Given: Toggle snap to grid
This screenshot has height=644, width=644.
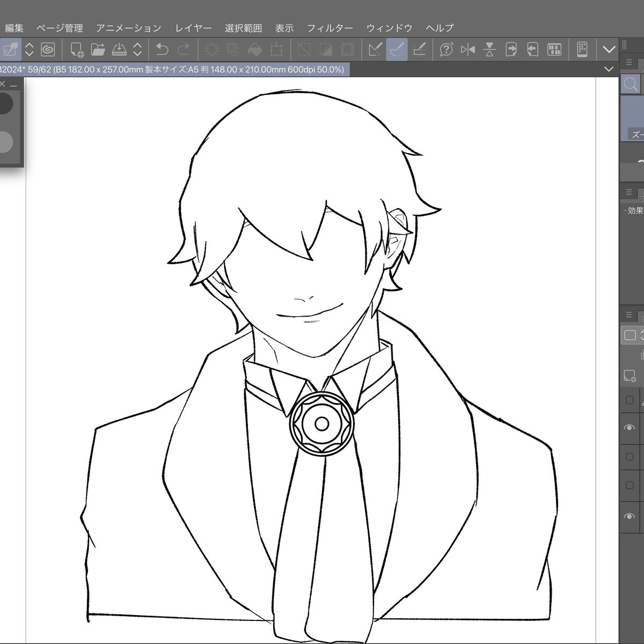Looking at the screenshot, I should (x=419, y=50).
